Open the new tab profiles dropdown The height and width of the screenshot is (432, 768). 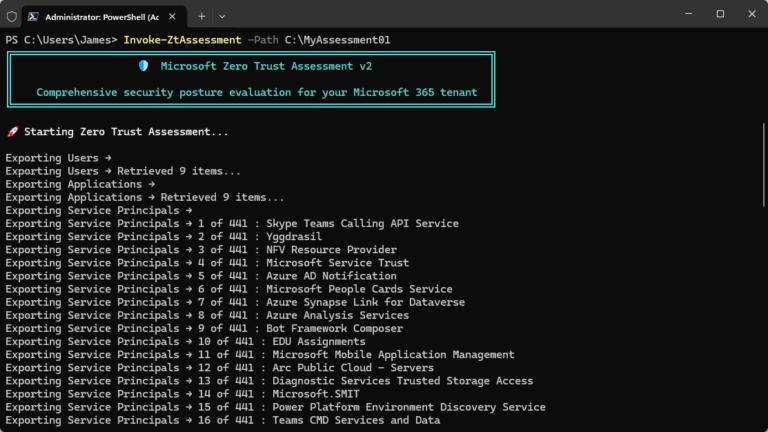pyautogui.click(x=222, y=17)
